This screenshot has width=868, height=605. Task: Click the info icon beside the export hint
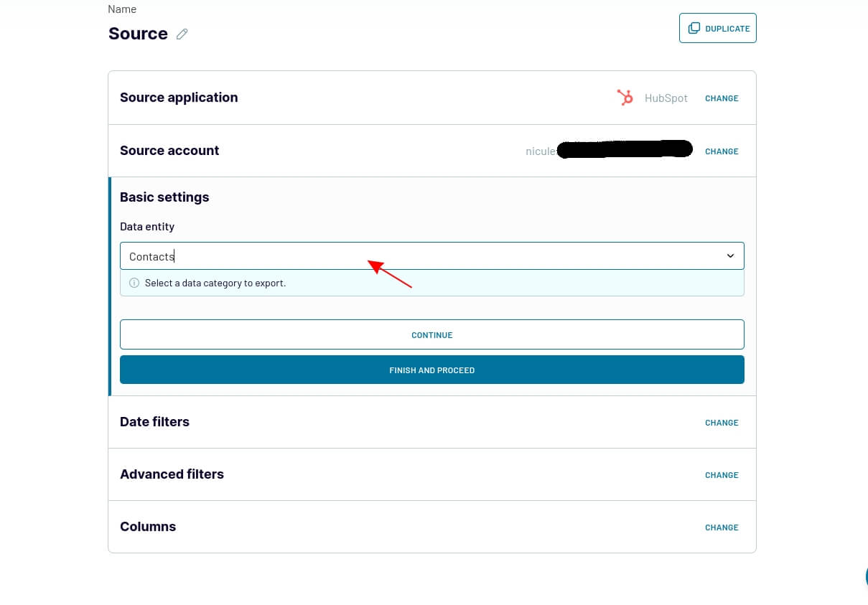point(134,283)
